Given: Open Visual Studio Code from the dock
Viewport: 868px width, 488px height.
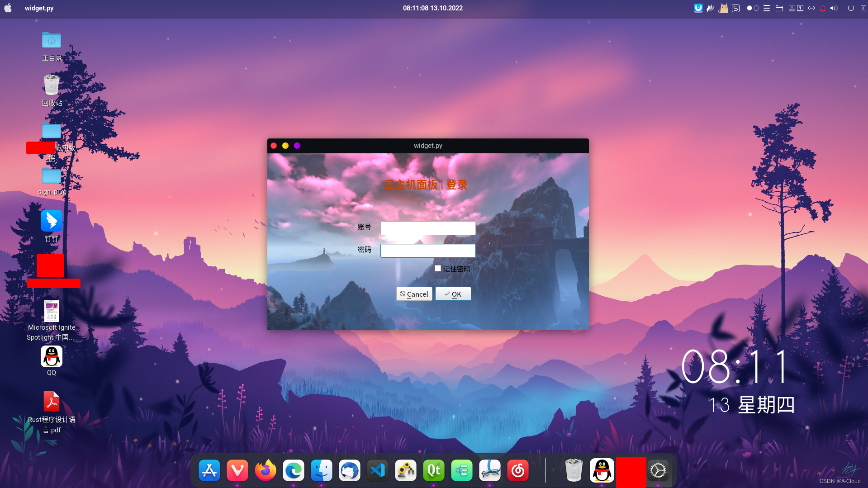Looking at the screenshot, I should pyautogui.click(x=378, y=470).
